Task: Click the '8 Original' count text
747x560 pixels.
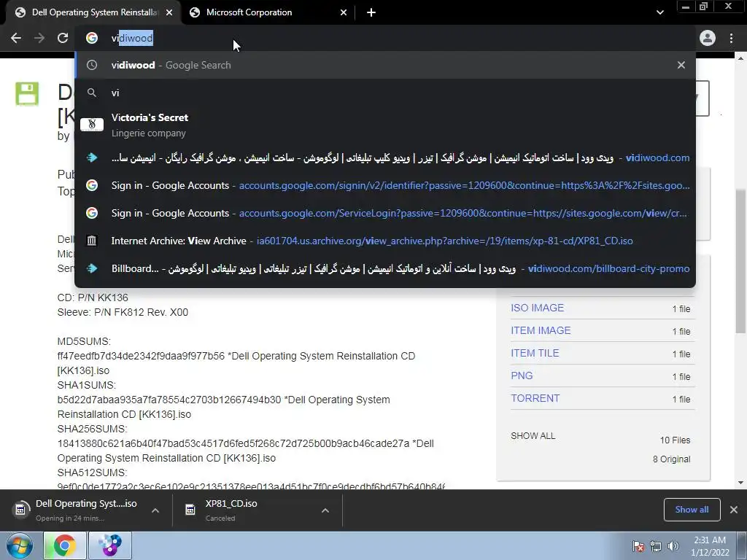Action: (x=672, y=459)
